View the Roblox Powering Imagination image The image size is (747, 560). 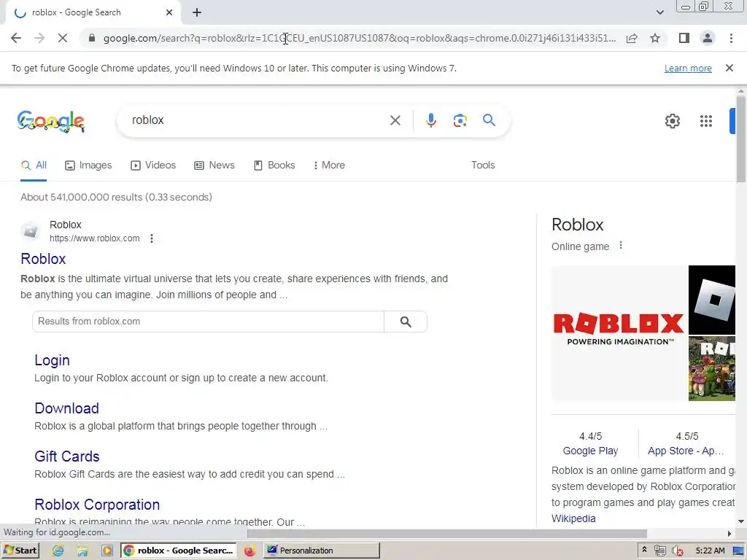pos(619,333)
